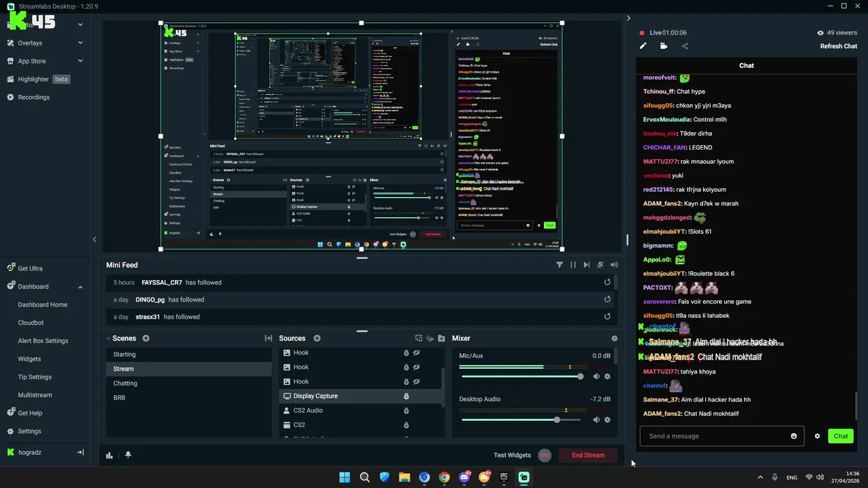The image size is (868, 488).
Task: Open the Widgets dashboard link
Action: point(29,359)
